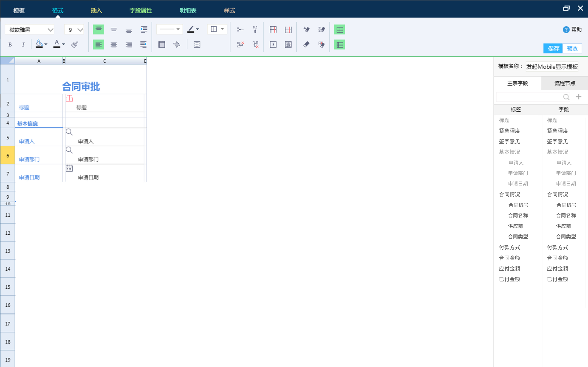Click the blue help question icon

566,30
